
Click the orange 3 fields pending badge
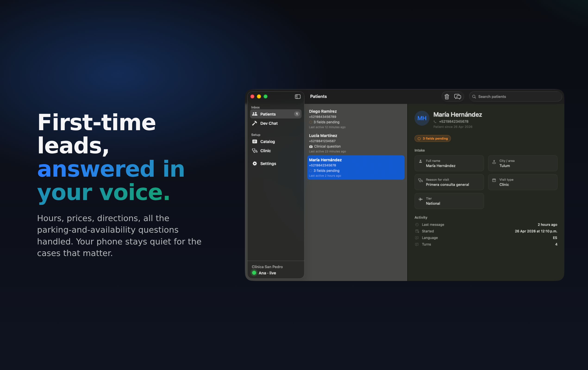(432, 139)
